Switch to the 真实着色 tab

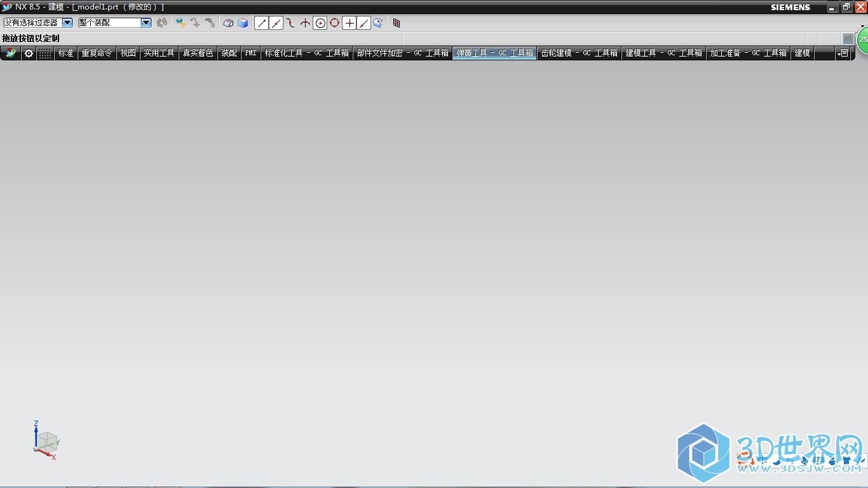coord(198,53)
